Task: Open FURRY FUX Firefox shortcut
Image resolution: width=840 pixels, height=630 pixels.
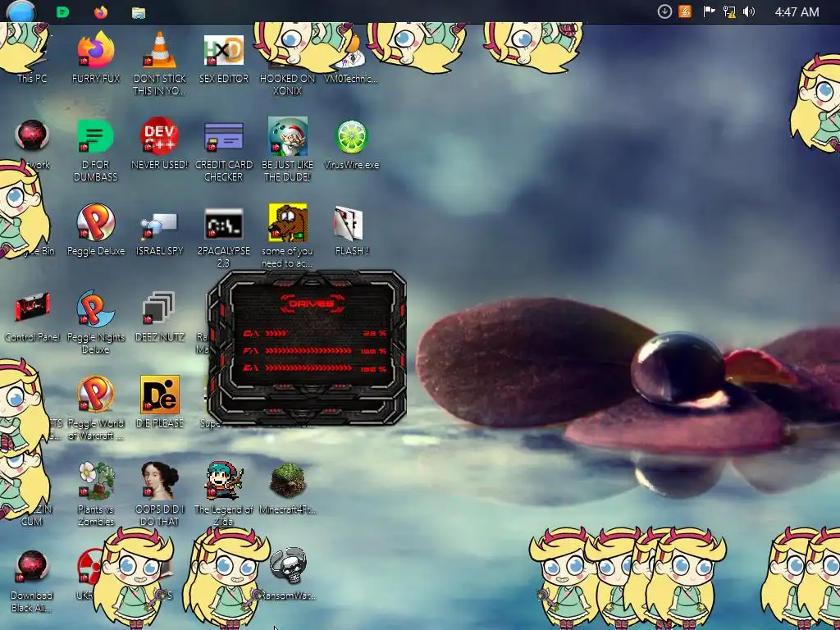Action: pyautogui.click(x=96, y=58)
